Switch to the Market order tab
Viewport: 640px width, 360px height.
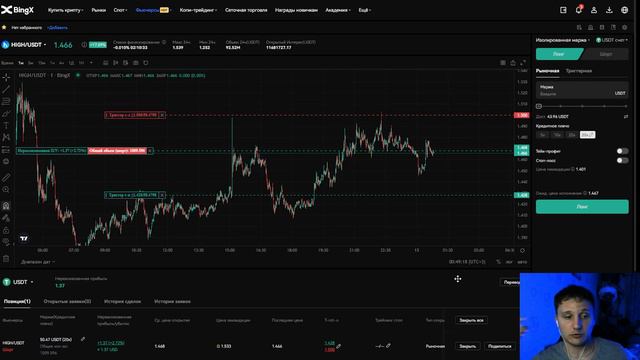[547, 71]
